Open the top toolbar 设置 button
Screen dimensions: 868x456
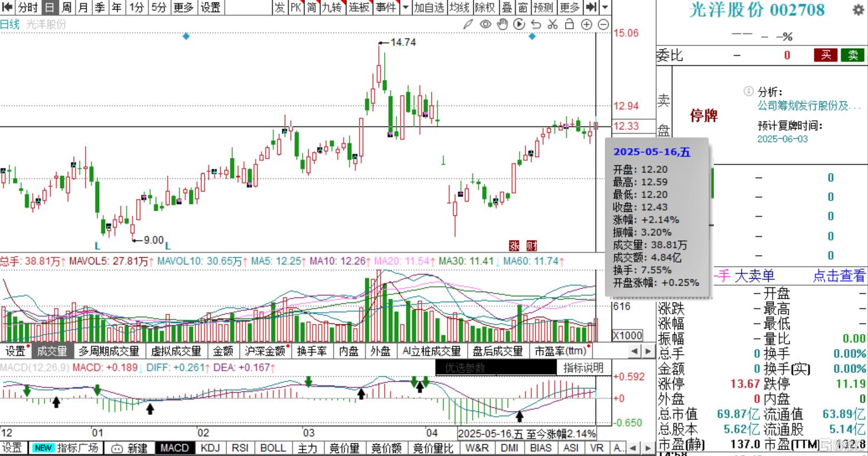coord(211,7)
